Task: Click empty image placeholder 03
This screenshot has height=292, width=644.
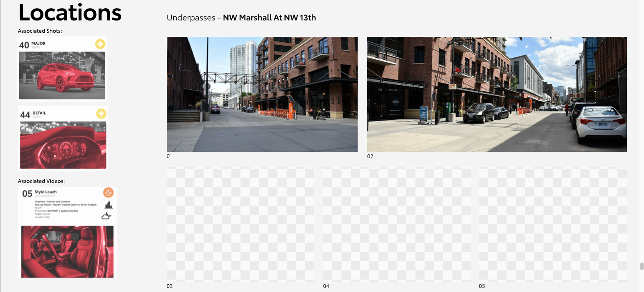Action: (240, 224)
